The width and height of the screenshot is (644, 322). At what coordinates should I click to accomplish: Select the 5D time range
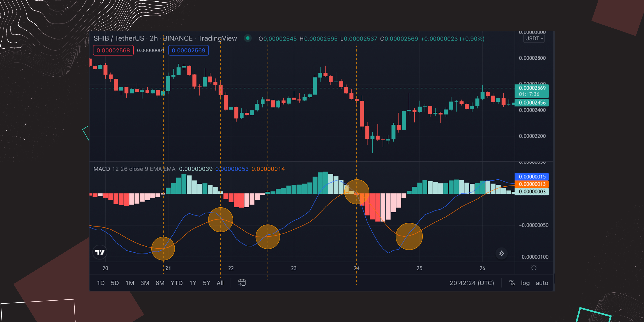point(115,283)
